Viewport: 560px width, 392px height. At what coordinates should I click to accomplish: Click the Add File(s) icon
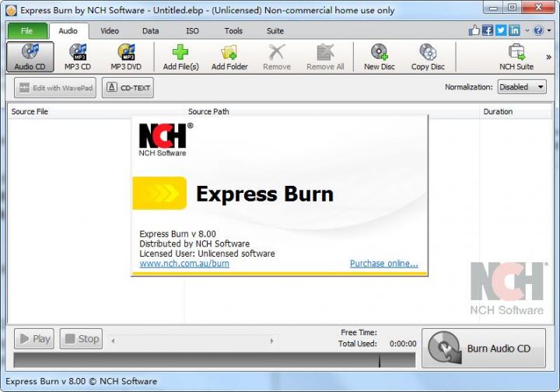[180, 57]
